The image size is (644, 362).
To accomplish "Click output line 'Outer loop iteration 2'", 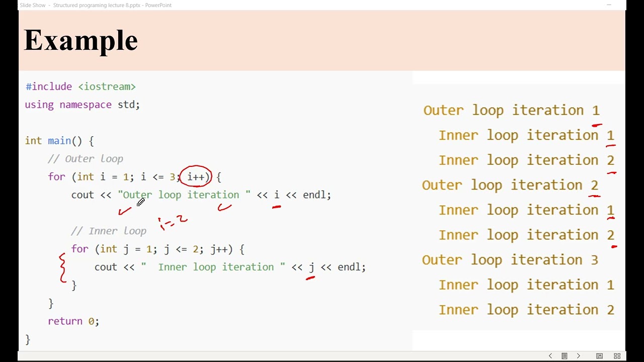I will coord(510,185).
